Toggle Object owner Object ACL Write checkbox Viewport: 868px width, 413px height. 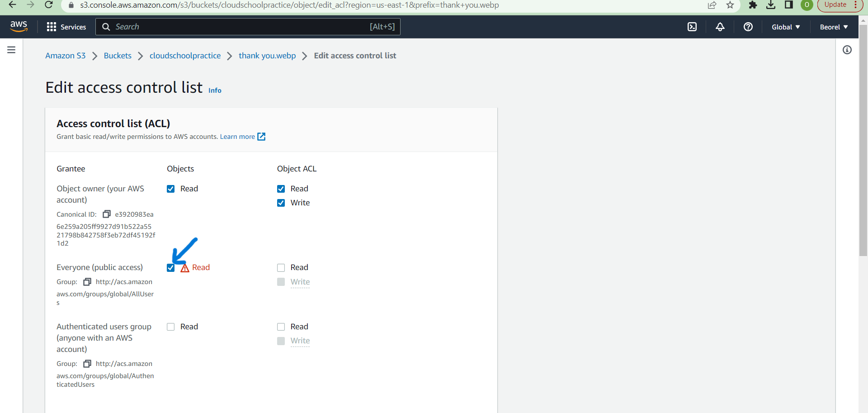tap(281, 203)
